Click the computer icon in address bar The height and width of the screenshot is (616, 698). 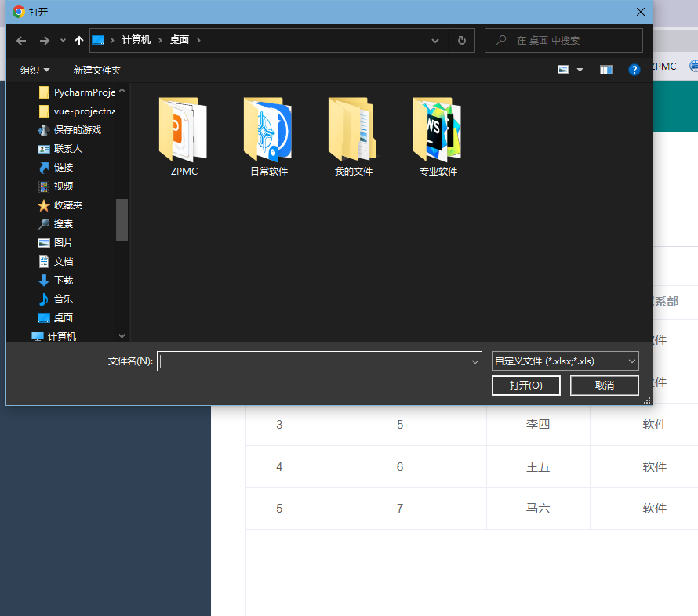click(98, 40)
